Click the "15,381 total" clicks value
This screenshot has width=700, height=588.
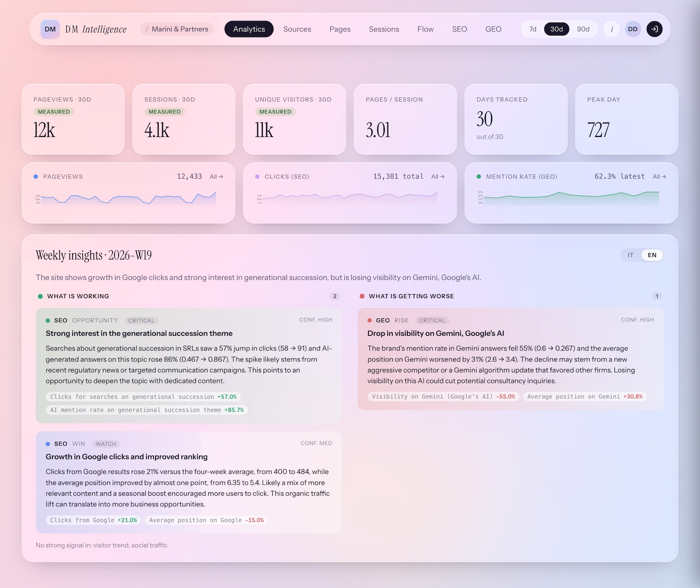[398, 176]
